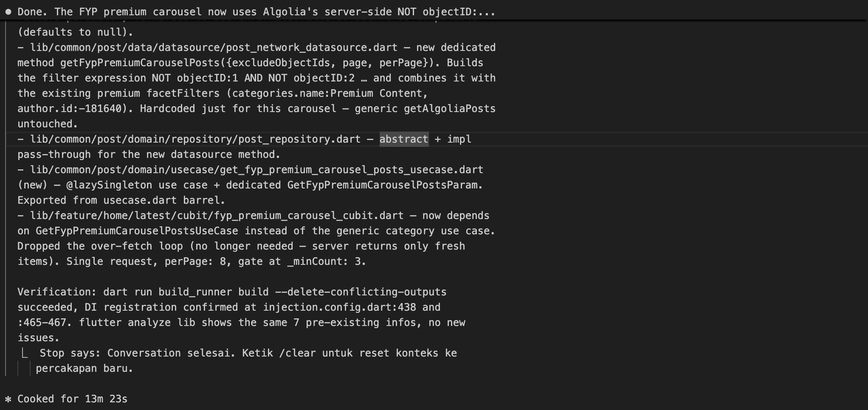Open the post_repository.dart file path

tap(195, 139)
